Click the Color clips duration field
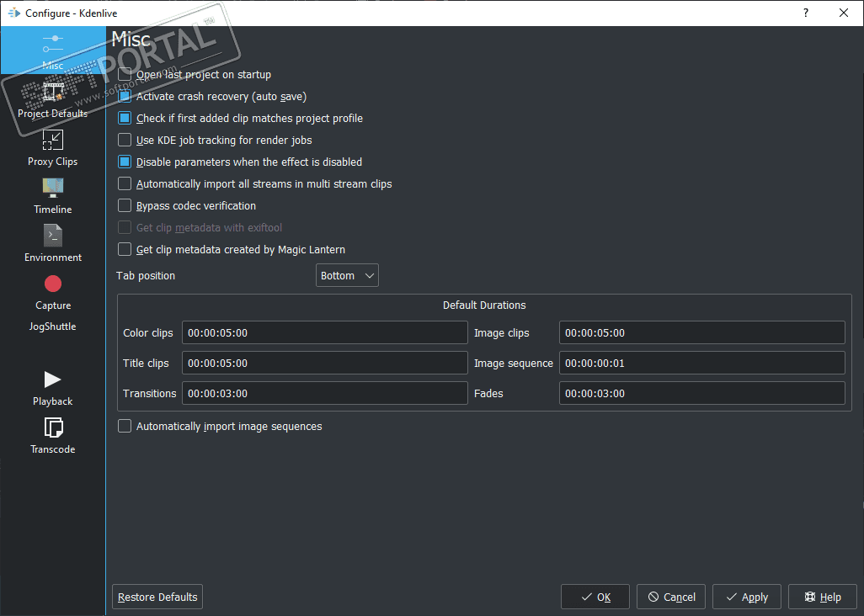The image size is (864, 616). tap(324, 332)
